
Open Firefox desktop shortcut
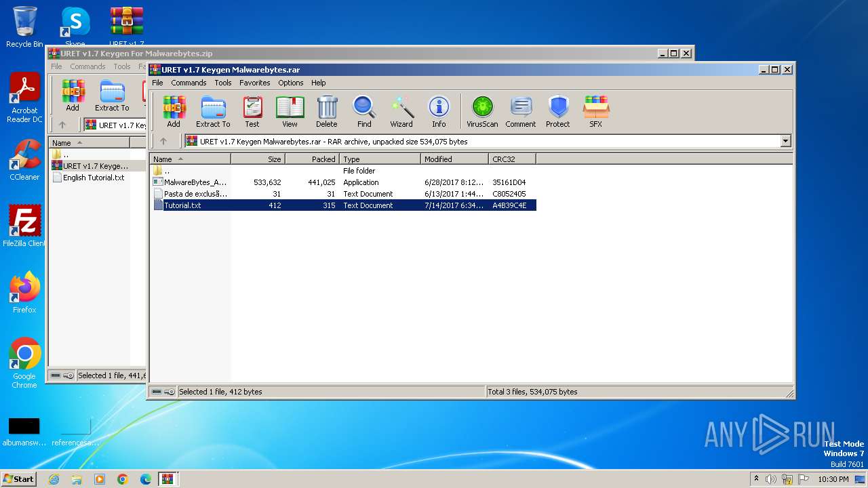pos(24,293)
